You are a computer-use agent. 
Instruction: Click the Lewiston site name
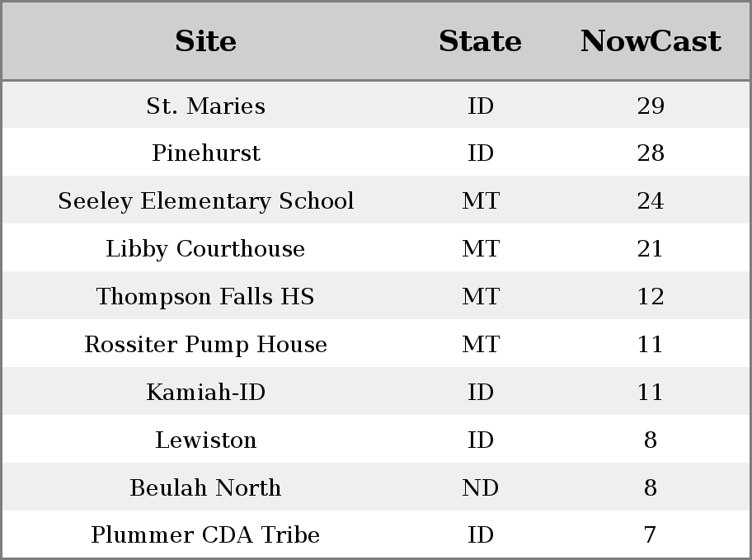click(205, 440)
